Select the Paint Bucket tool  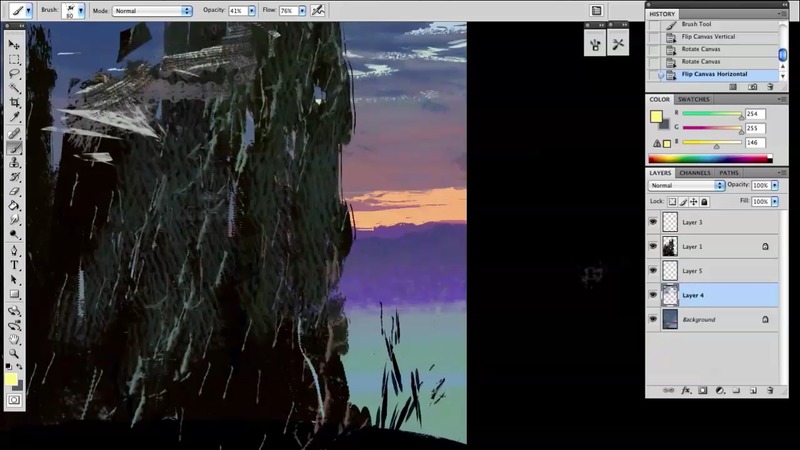pos(14,206)
